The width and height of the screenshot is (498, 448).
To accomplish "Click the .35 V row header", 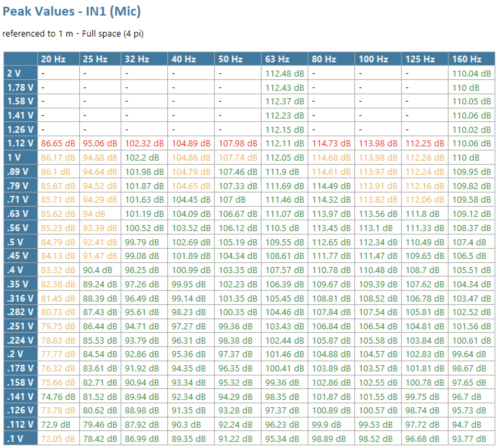I will tap(21, 284).
